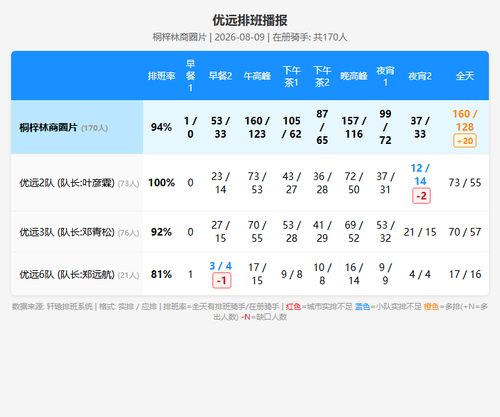Click the 100% scheduling rate cell
Viewport: 500px width, 417px height.
click(x=161, y=183)
